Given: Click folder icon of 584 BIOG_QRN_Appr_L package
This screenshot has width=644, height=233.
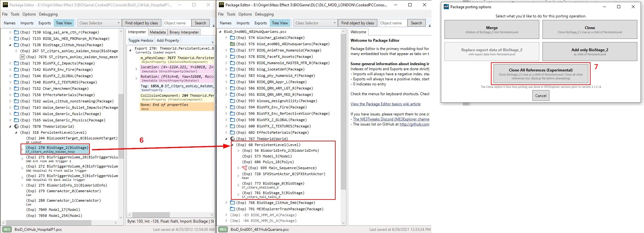Looking at the screenshot, I should (232, 82).
